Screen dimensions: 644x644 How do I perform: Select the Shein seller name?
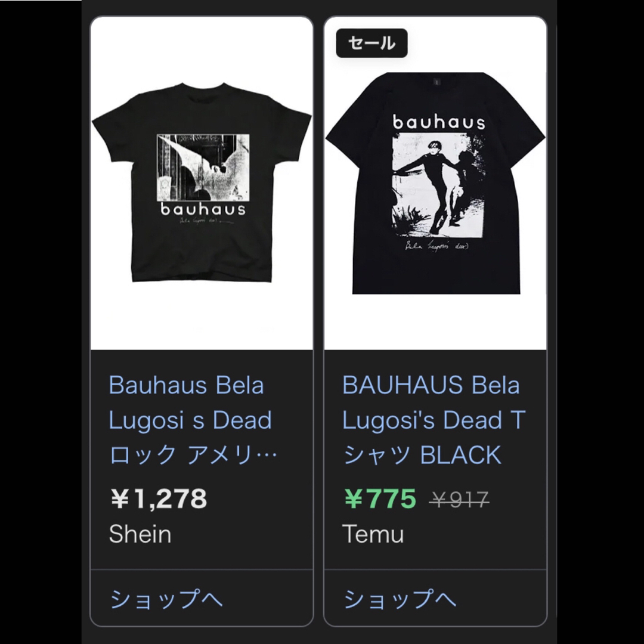tap(140, 534)
